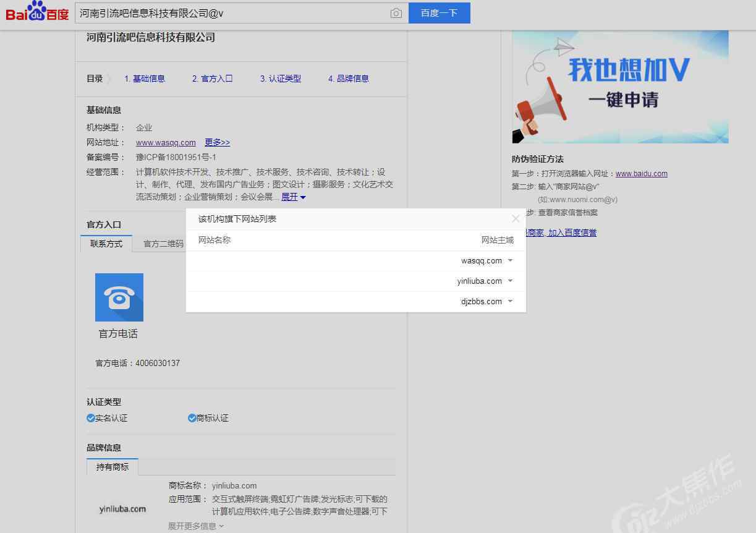Click the 豫ICP备18001951号-1 record number
This screenshot has height=533, width=756.
click(x=176, y=157)
